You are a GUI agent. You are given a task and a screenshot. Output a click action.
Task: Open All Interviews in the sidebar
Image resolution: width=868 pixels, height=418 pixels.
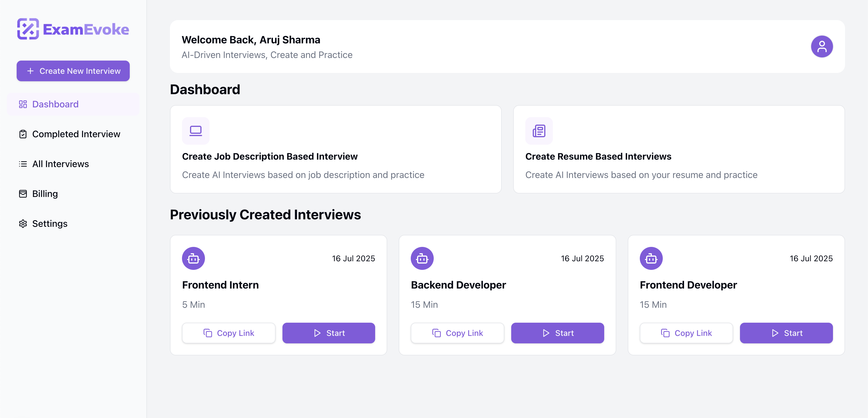(x=60, y=164)
